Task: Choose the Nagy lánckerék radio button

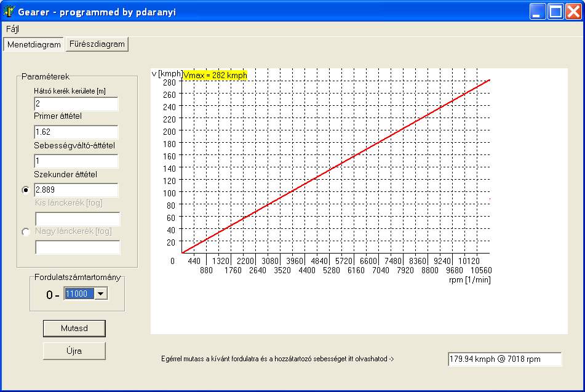Action: pyautogui.click(x=26, y=232)
